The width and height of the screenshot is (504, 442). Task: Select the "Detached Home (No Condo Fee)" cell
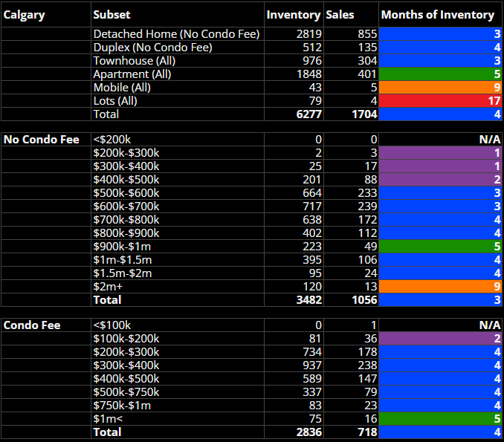point(177,34)
